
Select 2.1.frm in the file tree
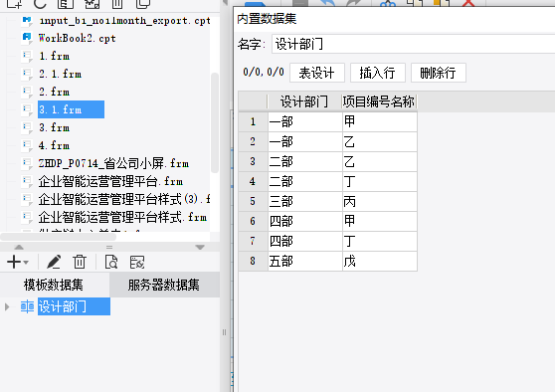click(60, 74)
